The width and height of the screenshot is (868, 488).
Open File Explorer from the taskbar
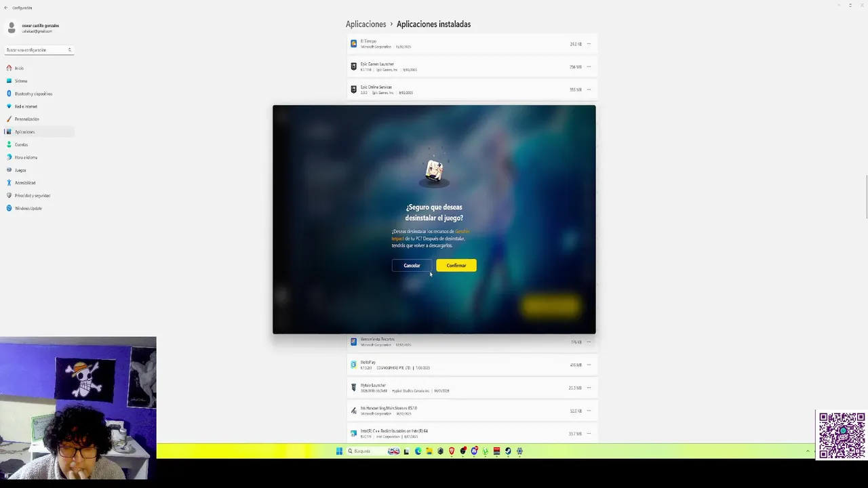429,451
